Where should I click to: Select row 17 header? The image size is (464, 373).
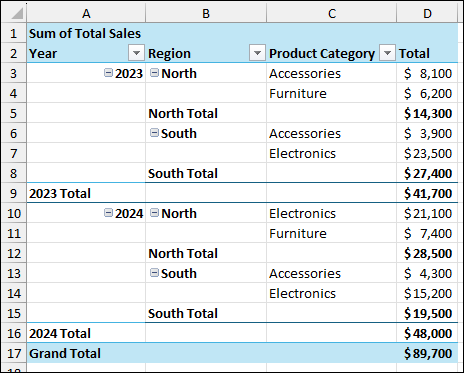tap(14, 353)
